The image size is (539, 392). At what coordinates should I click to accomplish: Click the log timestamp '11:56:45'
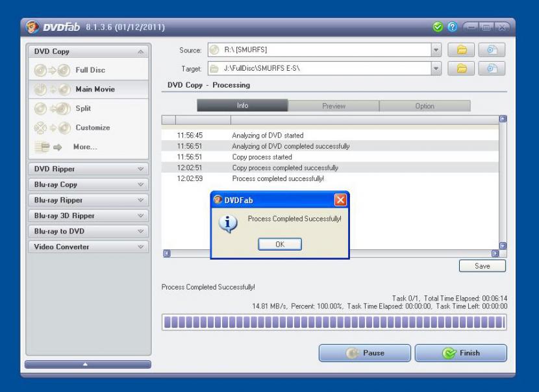pyautogui.click(x=190, y=136)
